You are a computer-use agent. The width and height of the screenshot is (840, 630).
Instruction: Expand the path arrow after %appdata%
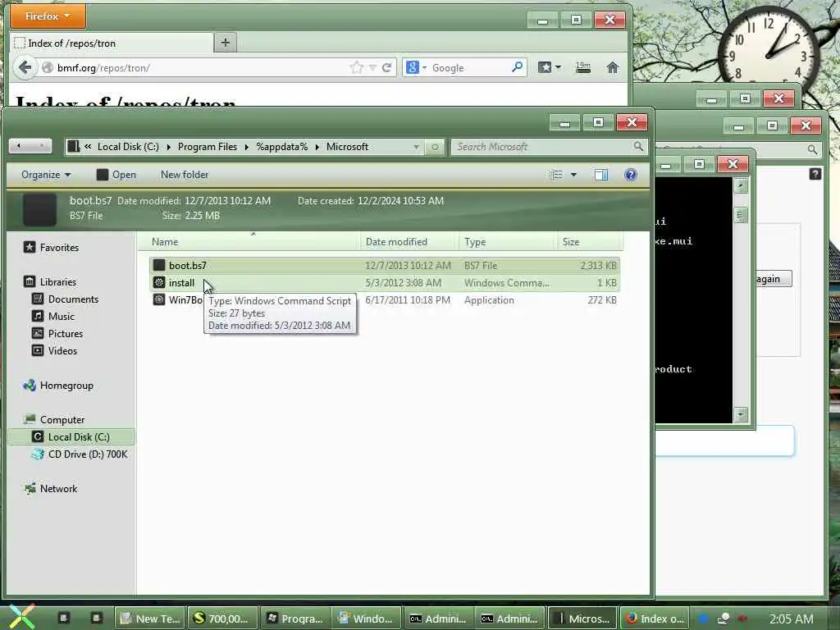click(x=317, y=147)
